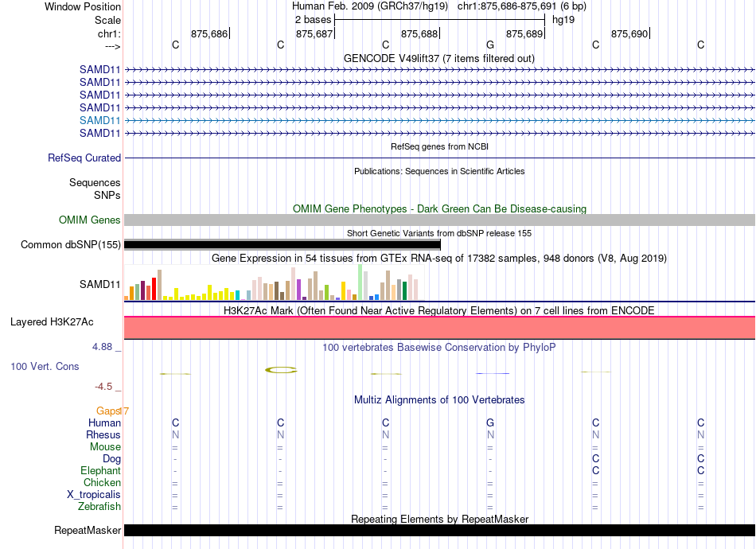Select the black Common dbSNP variant bar

(282, 245)
